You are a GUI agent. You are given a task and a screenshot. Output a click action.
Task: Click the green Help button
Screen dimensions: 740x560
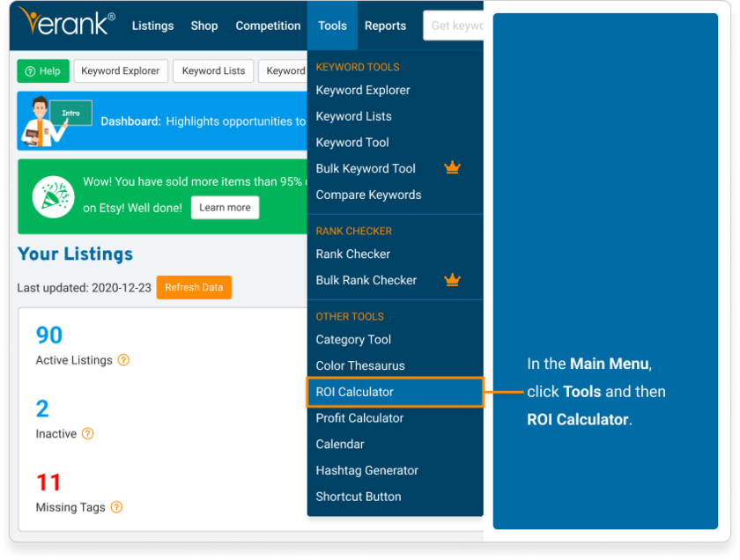click(43, 70)
